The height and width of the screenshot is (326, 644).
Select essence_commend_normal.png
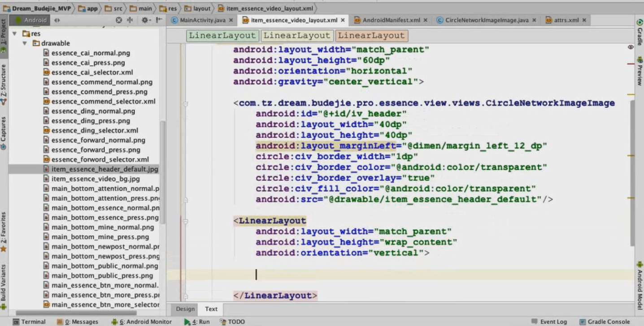(102, 82)
